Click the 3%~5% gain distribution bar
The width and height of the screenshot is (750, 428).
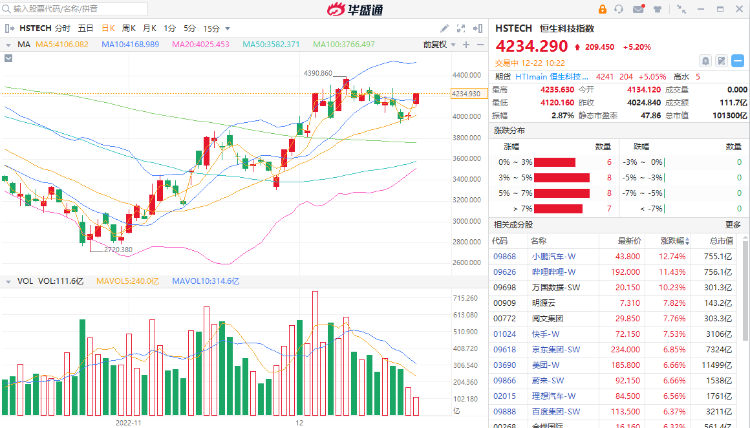tap(562, 178)
